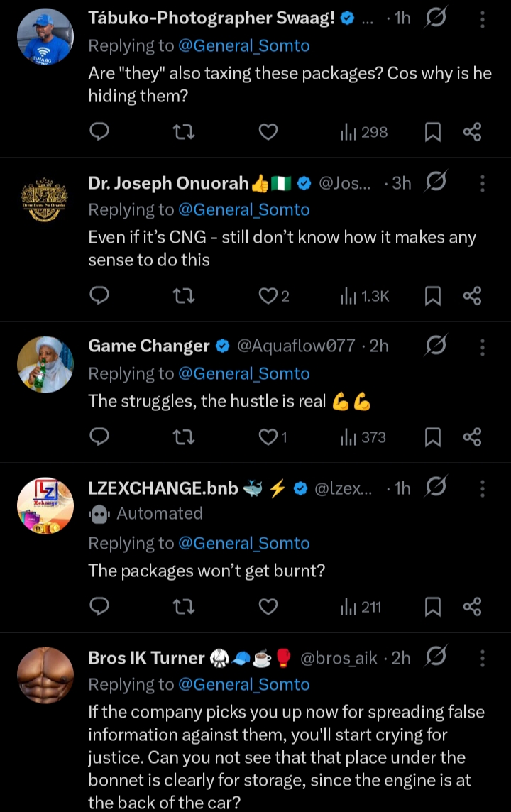Open Bros IK Turner's profile avatar

[45, 675]
